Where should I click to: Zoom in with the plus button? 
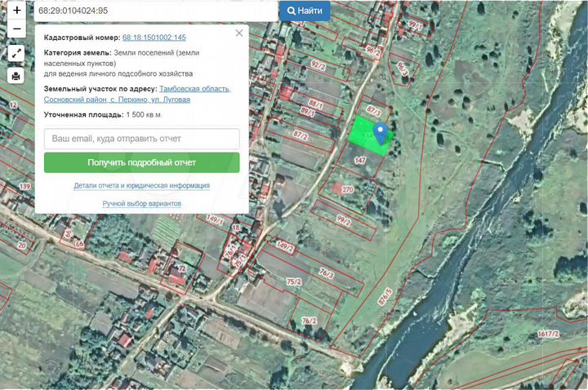[16, 10]
